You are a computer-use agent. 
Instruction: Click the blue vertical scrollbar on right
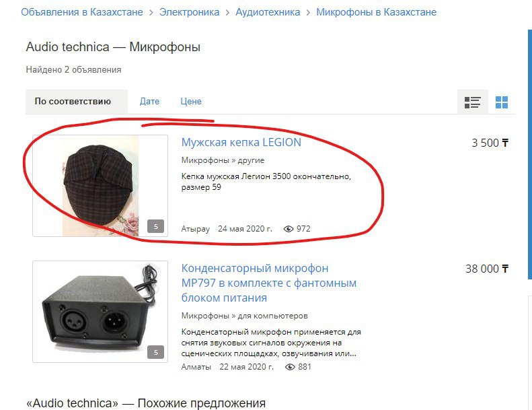(529, 155)
